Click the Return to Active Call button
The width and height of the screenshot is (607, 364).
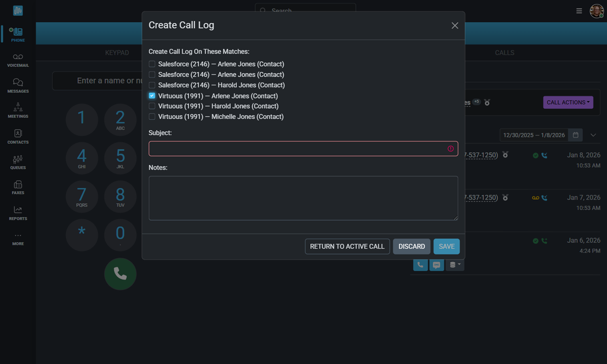tap(347, 246)
